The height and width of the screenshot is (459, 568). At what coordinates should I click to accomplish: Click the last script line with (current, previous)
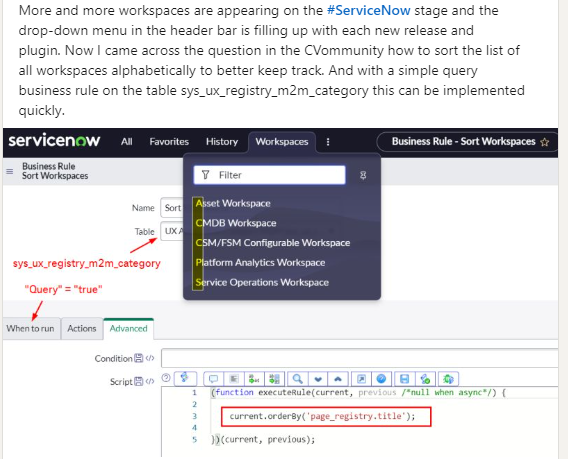click(263, 439)
